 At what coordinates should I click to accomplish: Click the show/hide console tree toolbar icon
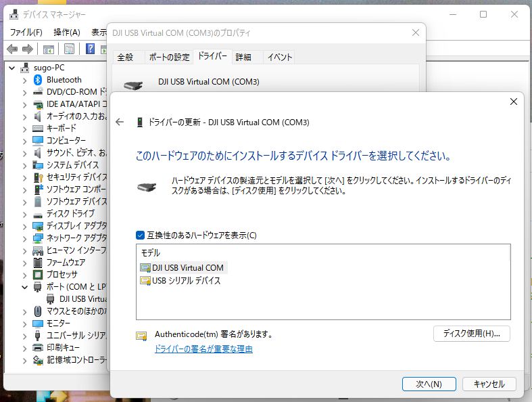pos(49,49)
